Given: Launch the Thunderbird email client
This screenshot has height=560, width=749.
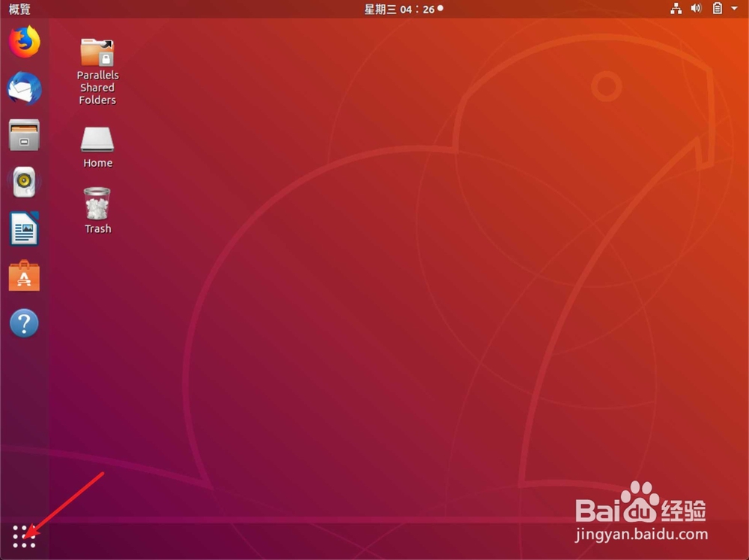Looking at the screenshot, I should [23, 88].
